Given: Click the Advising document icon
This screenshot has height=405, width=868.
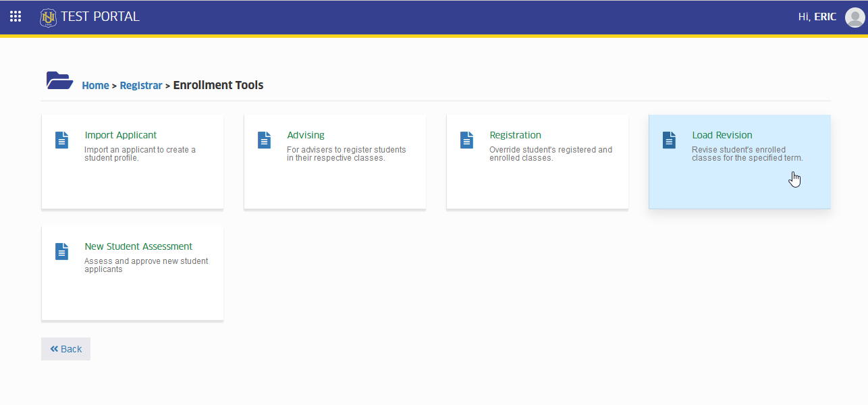Looking at the screenshot, I should (x=264, y=140).
